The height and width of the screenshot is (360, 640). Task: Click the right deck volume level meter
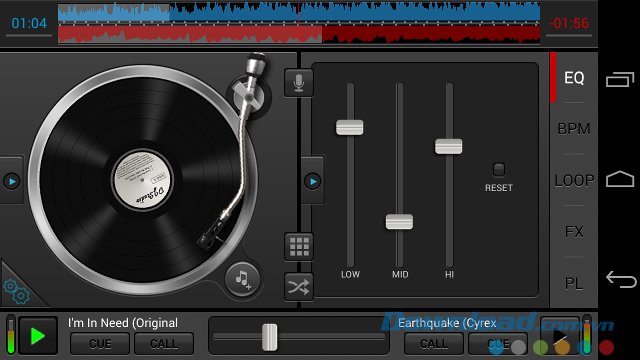point(587,335)
